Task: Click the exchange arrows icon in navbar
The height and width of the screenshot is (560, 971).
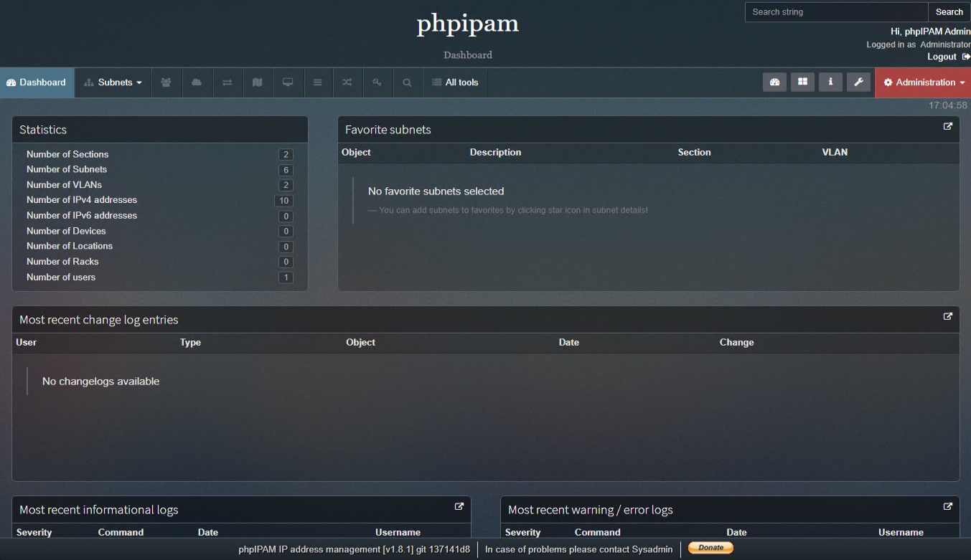Action: [x=227, y=82]
